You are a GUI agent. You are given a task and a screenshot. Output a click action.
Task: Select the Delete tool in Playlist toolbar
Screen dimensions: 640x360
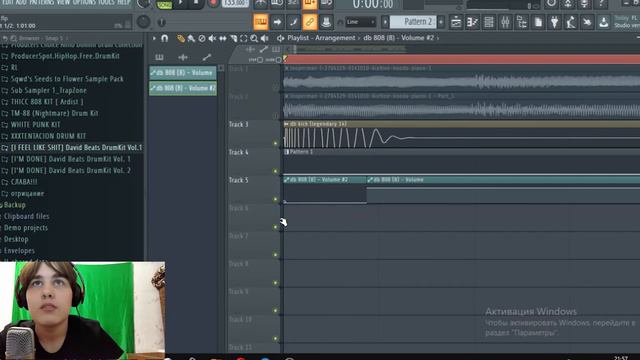(x=202, y=38)
